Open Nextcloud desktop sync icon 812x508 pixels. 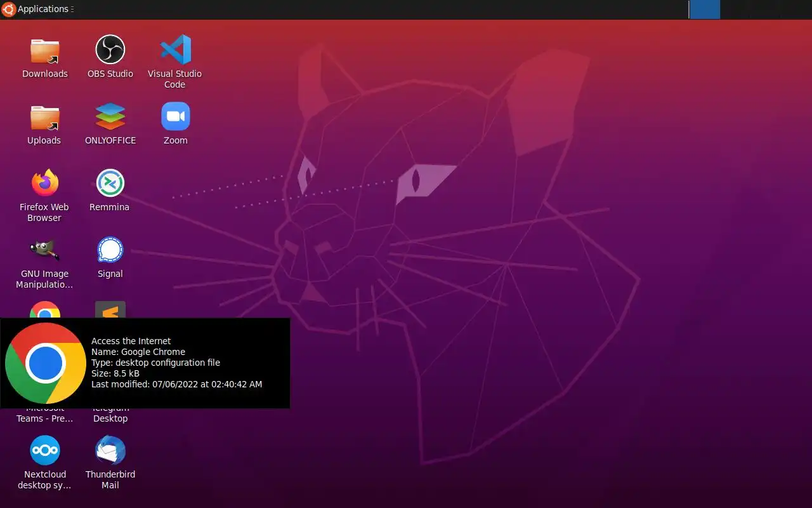tap(45, 450)
